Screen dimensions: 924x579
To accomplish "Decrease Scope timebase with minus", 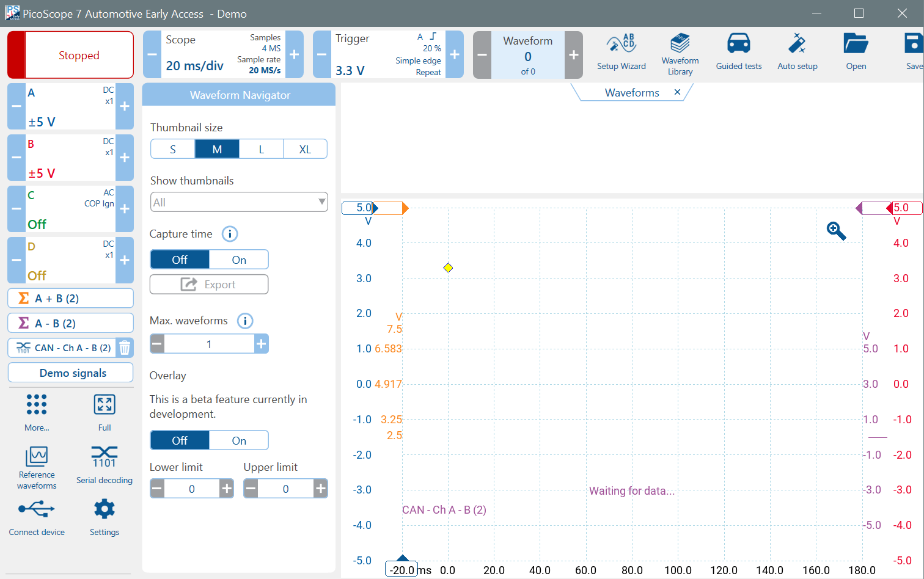I will 152,54.
